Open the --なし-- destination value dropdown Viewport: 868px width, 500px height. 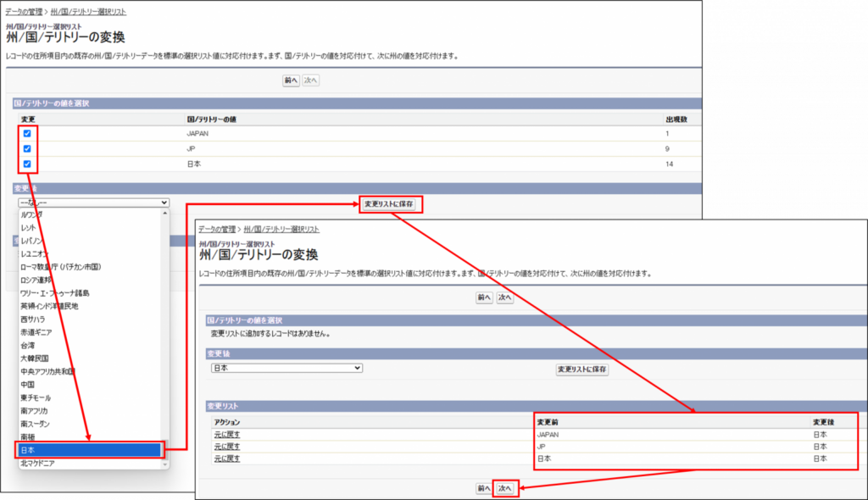point(92,203)
